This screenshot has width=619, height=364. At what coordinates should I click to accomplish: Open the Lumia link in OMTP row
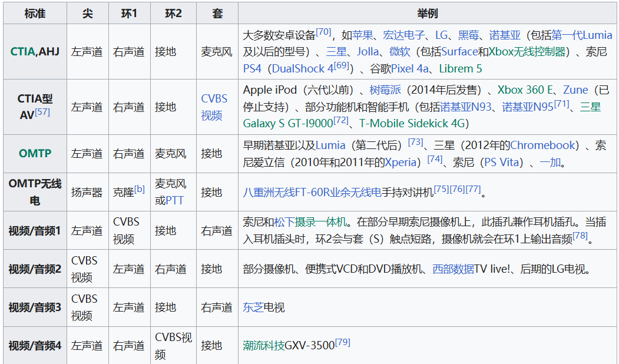(x=330, y=145)
